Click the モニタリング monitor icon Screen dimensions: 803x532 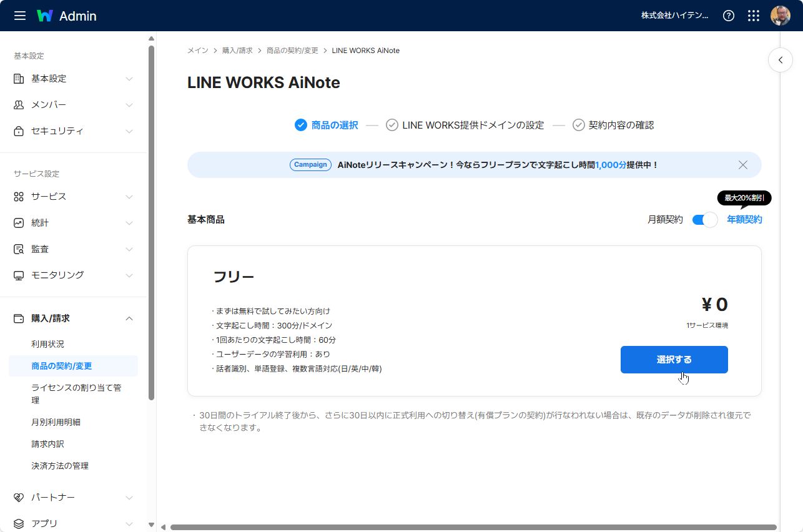[19, 275]
